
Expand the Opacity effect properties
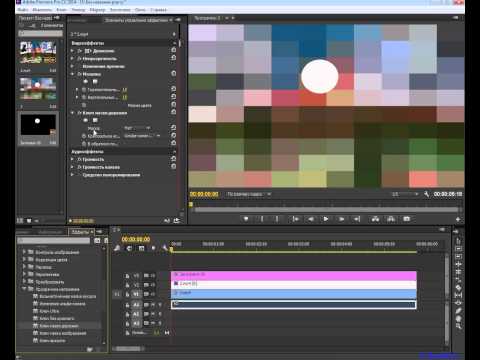[x=72, y=59]
